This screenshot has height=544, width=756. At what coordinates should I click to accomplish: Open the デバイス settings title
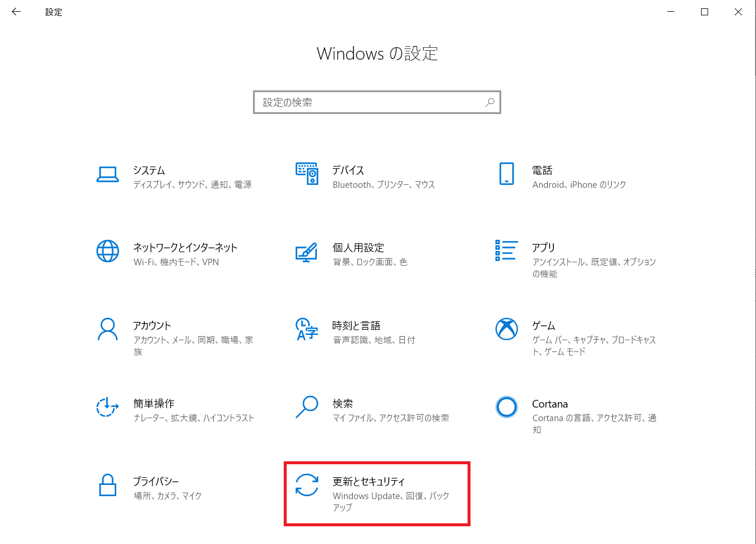click(349, 170)
